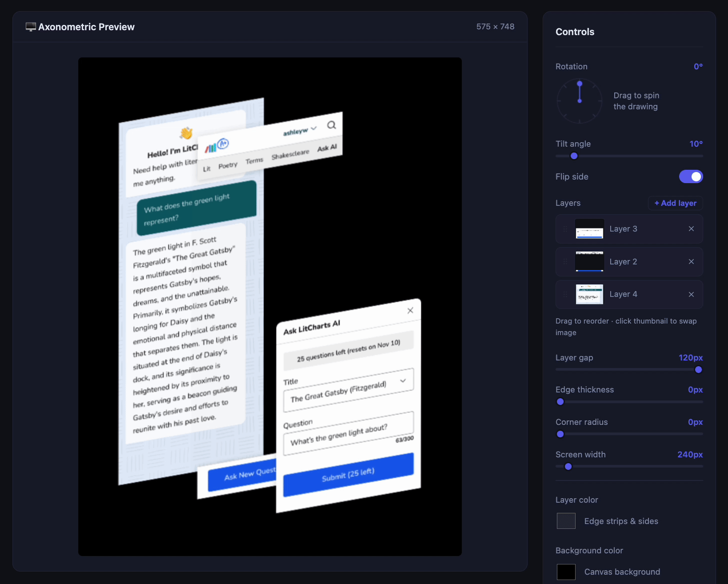Grab the drag handle of Layer 2

point(565,262)
